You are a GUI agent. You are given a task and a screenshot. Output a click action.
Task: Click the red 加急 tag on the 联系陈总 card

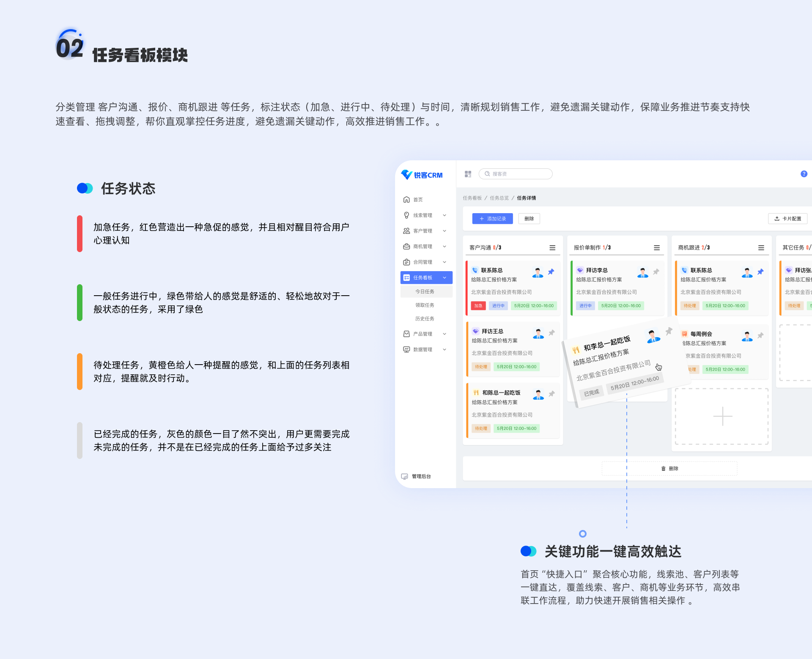pyautogui.click(x=478, y=306)
